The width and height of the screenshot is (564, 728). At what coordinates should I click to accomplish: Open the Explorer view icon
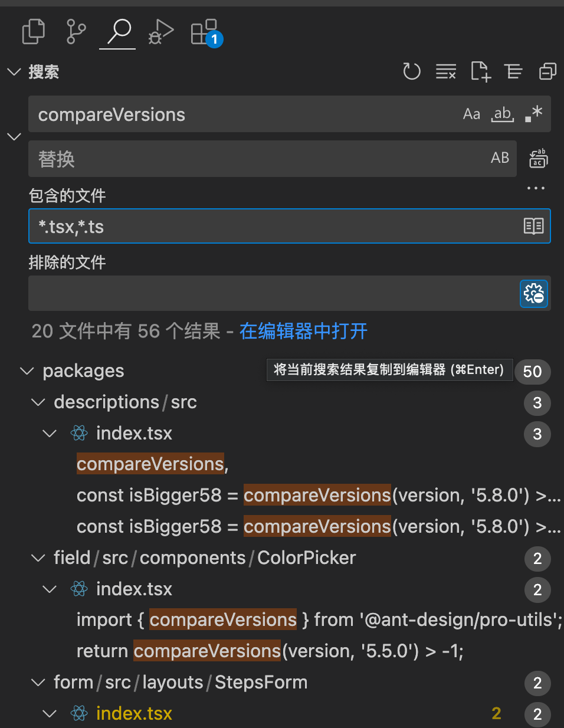(x=33, y=32)
